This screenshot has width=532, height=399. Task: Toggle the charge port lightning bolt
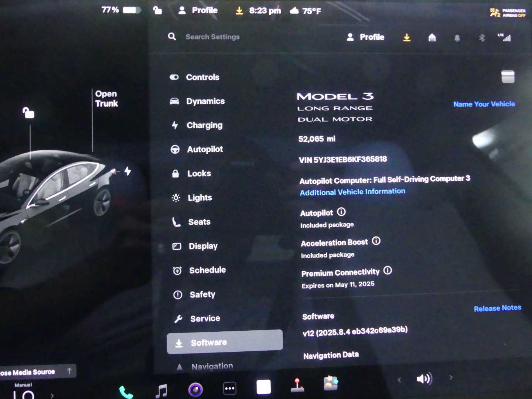click(x=127, y=171)
